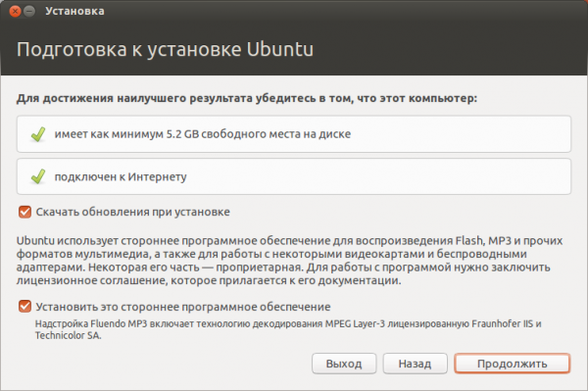Image resolution: width=588 pixels, height=391 pixels.
Task: Click the Продолжить button
Action: click(512, 364)
